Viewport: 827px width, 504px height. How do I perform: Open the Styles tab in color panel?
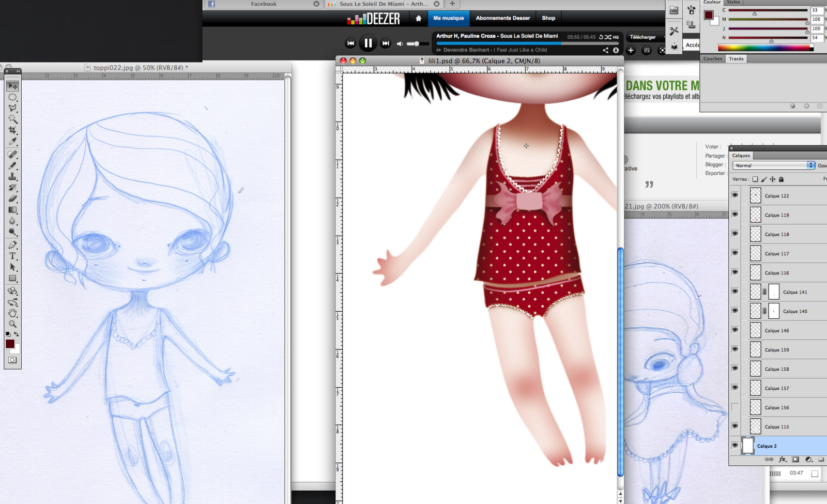coord(733,2)
